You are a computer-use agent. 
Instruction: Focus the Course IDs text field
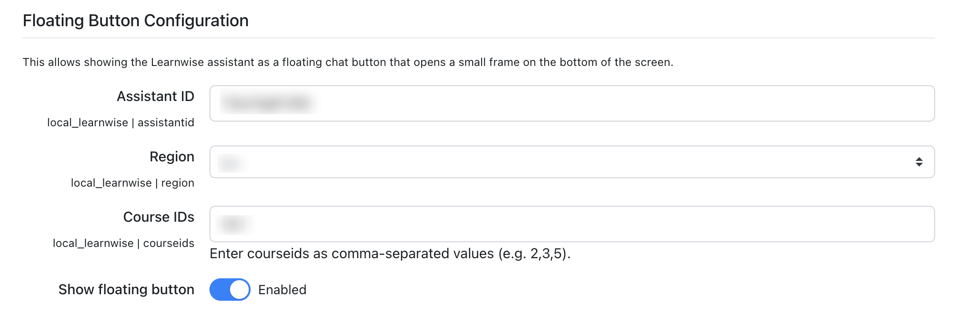pos(572,224)
